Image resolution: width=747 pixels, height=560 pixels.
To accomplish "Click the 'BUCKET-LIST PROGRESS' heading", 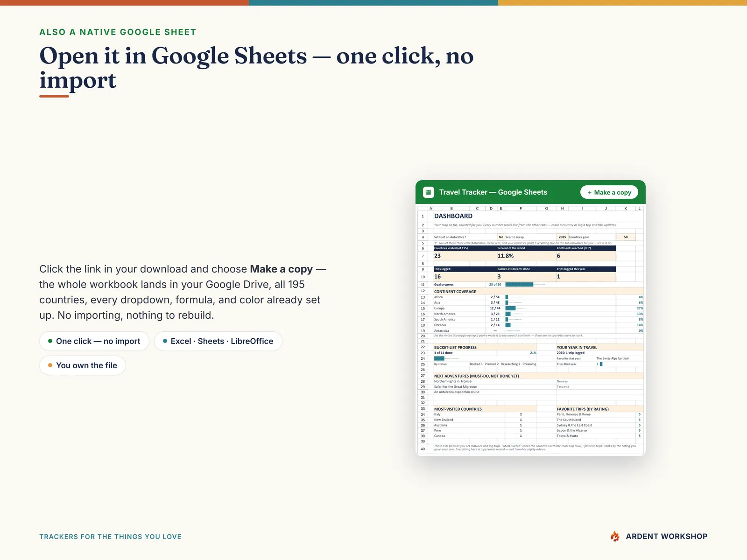I will click(456, 348).
